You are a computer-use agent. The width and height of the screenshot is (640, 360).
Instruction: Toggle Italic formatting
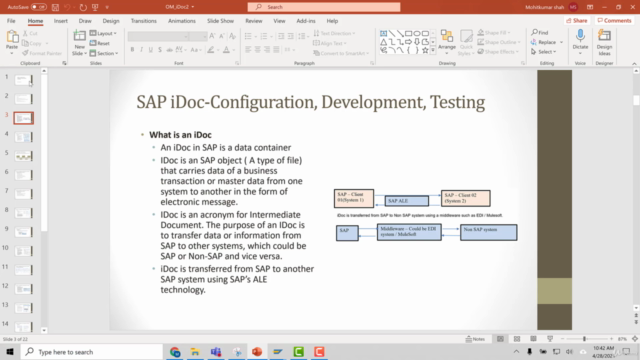(x=142, y=50)
